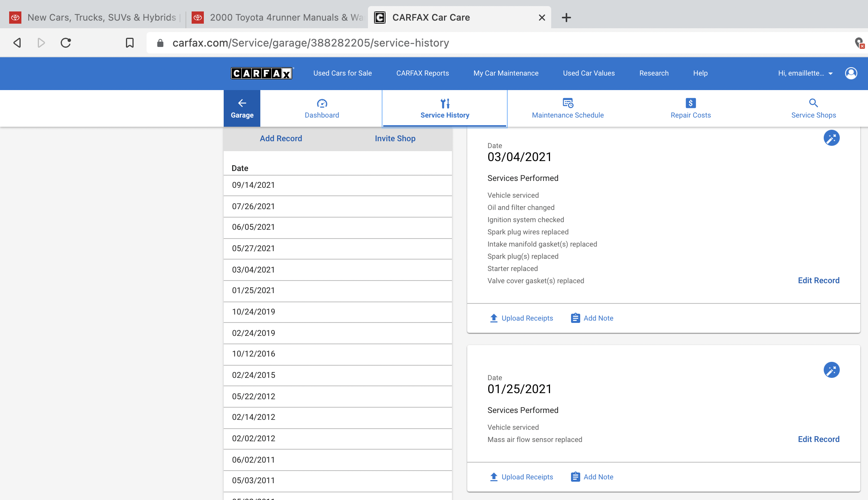Click 'Spark plug wires replaced' line
868x500 pixels.
pos(528,232)
